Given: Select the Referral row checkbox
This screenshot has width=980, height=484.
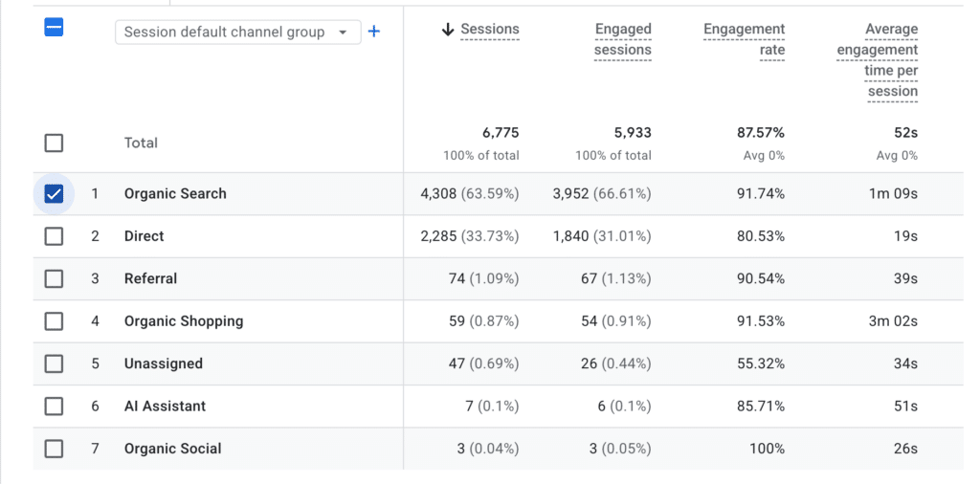Looking at the screenshot, I should (54, 279).
